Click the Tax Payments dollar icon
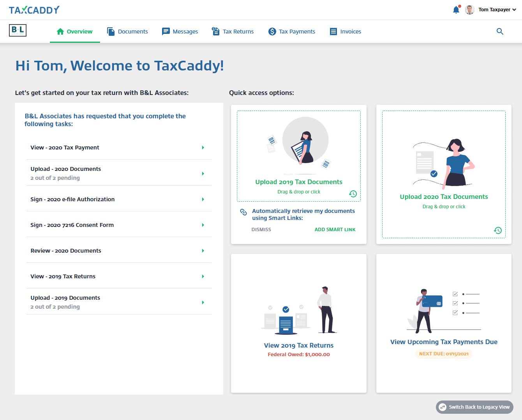Screen dimensions: 522x420 point(272,32)
